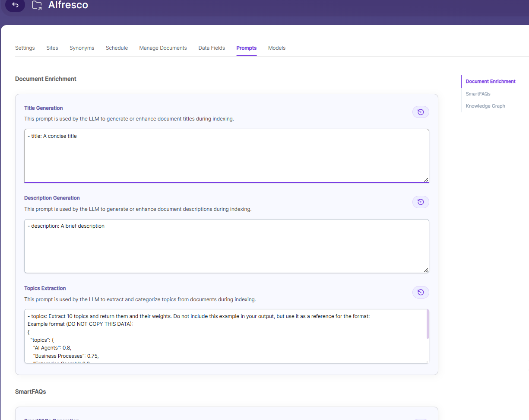The width and height of the screenshot is (529, 420).
Task: Open the Settings tab
Action: [x=25, y=48]
